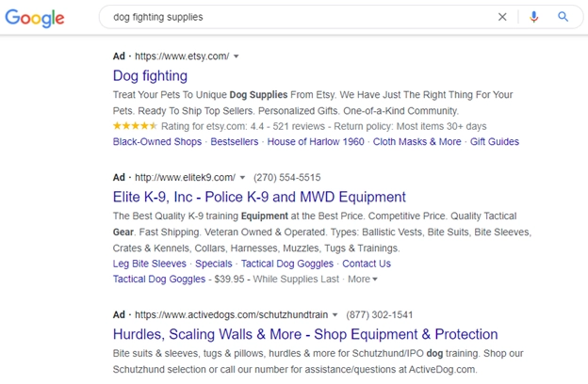
Task: Open Hurdles, Scaling Walls & More headline
Action: tap(305, 334)
